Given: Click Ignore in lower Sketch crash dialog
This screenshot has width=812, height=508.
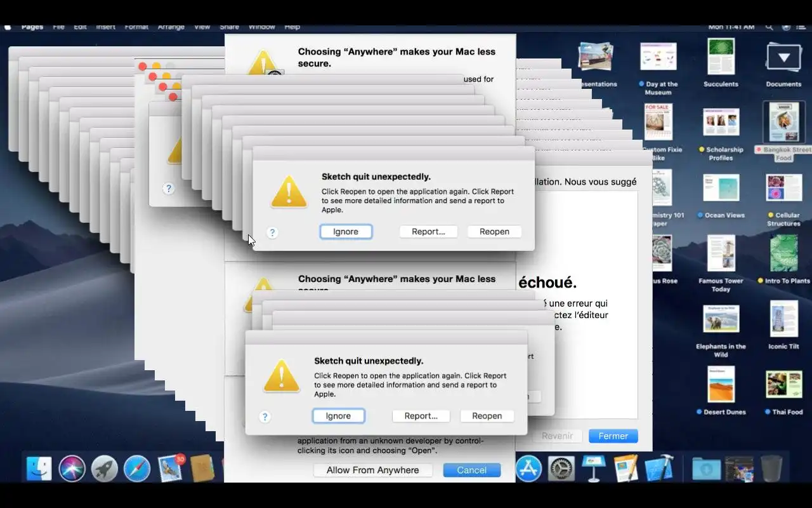Looking at the screenshot, I should coord(338,416).
